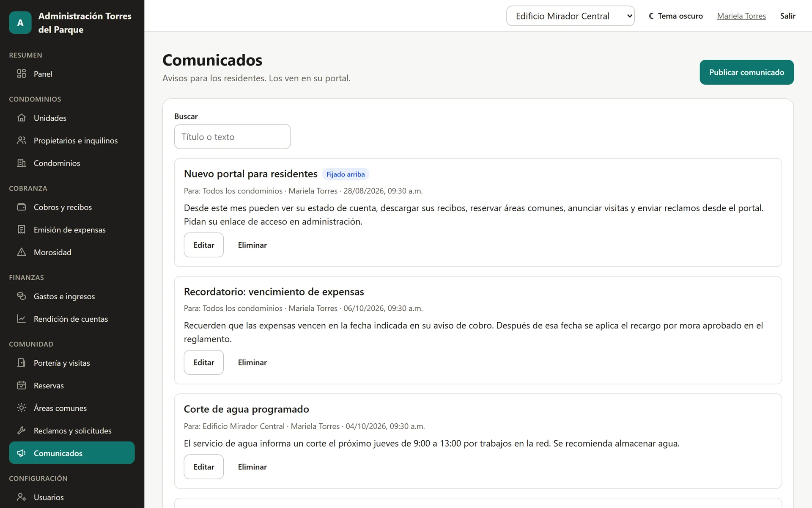Click Salir to log out

(x=787, y=16)
